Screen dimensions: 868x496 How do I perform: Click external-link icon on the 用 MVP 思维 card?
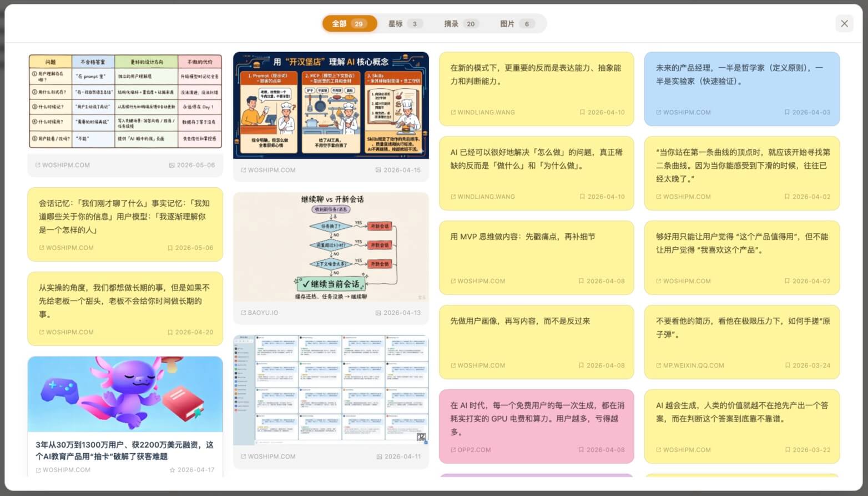(453, 281)
